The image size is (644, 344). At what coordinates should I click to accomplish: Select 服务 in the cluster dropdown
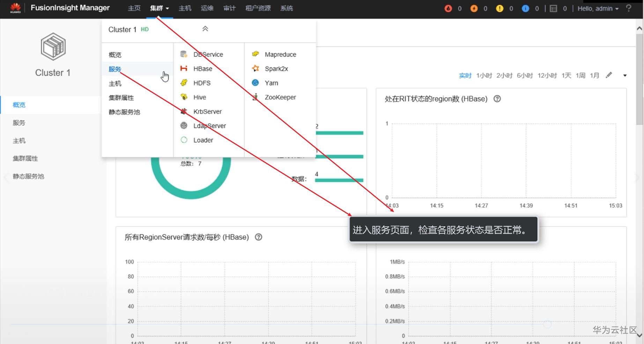click(x=115, y=69)
